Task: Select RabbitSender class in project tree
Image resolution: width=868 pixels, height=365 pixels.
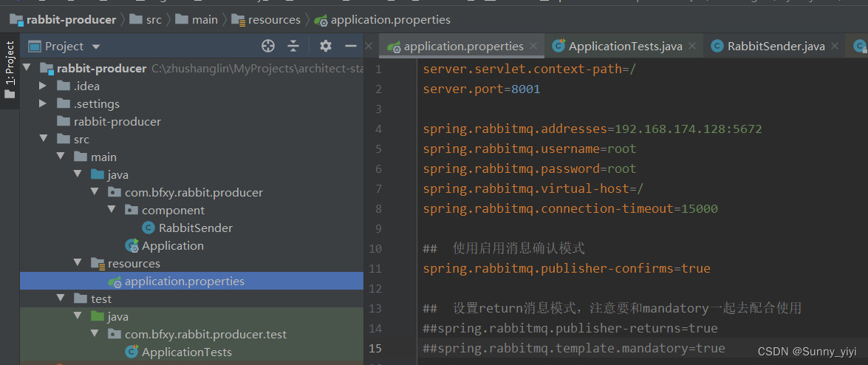Action: (196, 228)
